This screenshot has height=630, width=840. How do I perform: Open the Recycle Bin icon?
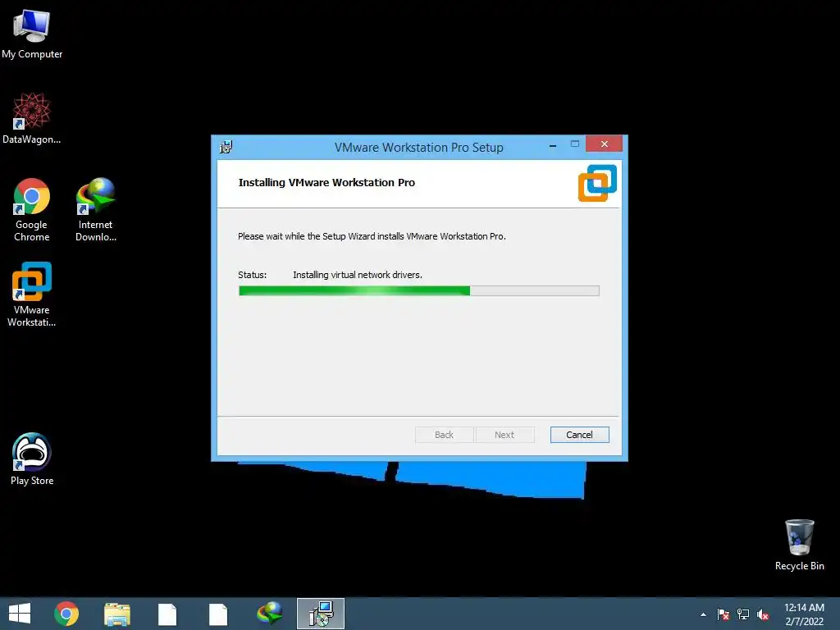pyautogui.click(x=799, y=545)
